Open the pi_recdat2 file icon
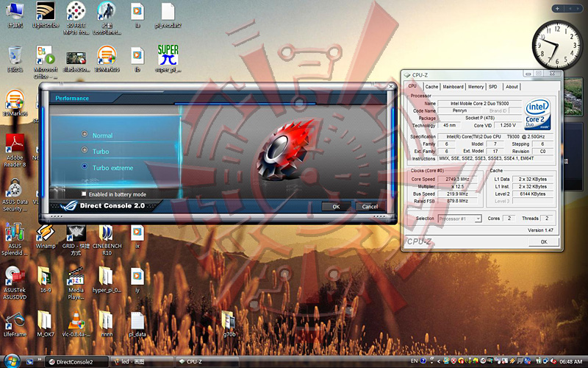 point(168,15)
